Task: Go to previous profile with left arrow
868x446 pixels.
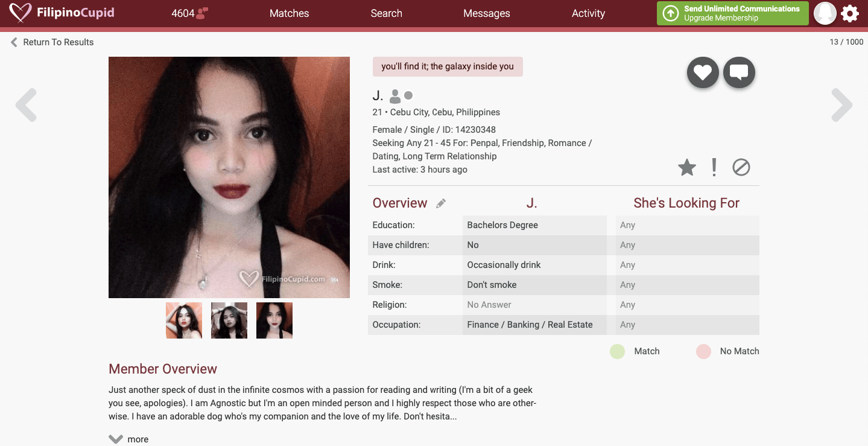Action: (x=27, y=105)
